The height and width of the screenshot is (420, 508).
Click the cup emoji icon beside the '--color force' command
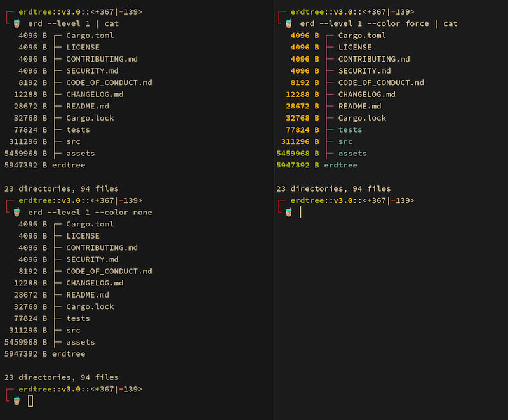pos(289,23)
